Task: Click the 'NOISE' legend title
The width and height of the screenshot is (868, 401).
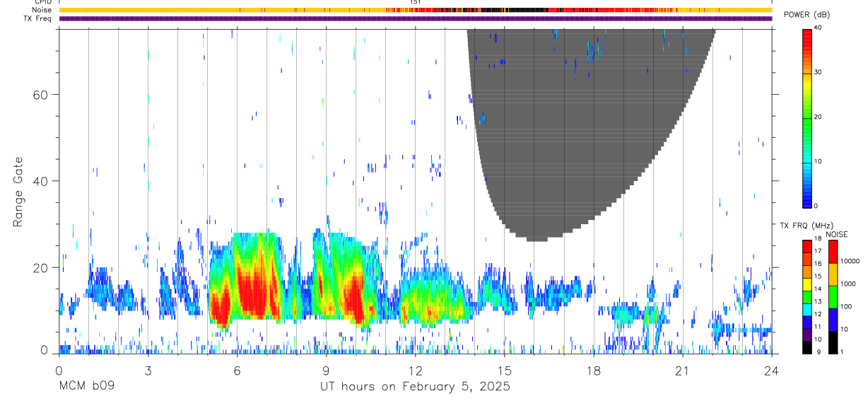Action: click(837, 234)
